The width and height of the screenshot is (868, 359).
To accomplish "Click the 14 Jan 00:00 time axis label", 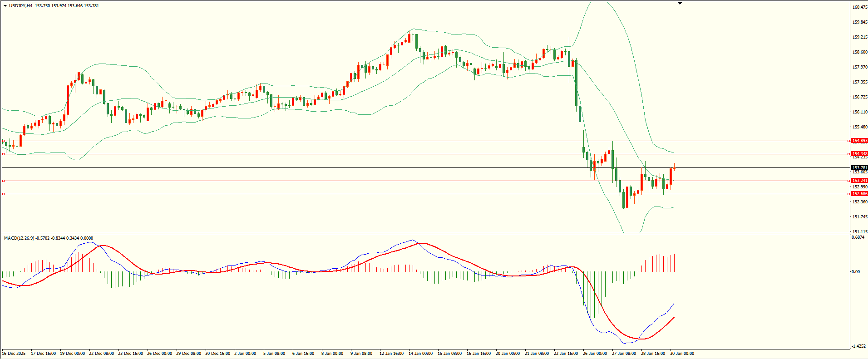I will pyautogui.click(x=420, y=354).
